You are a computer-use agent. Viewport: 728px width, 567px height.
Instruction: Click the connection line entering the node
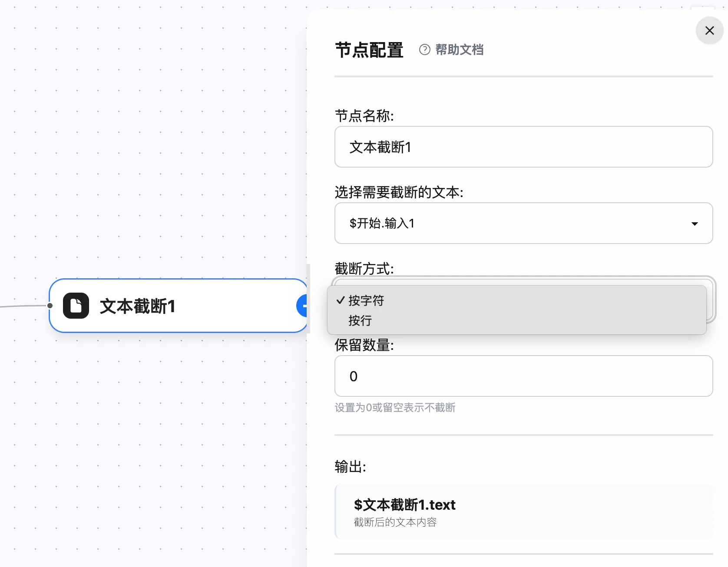[24, 306]
